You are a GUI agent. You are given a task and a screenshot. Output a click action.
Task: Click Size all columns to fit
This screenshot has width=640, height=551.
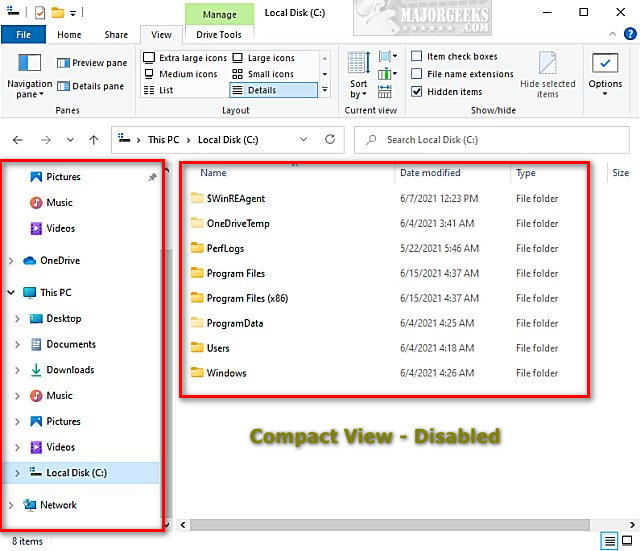click(384, 91)
